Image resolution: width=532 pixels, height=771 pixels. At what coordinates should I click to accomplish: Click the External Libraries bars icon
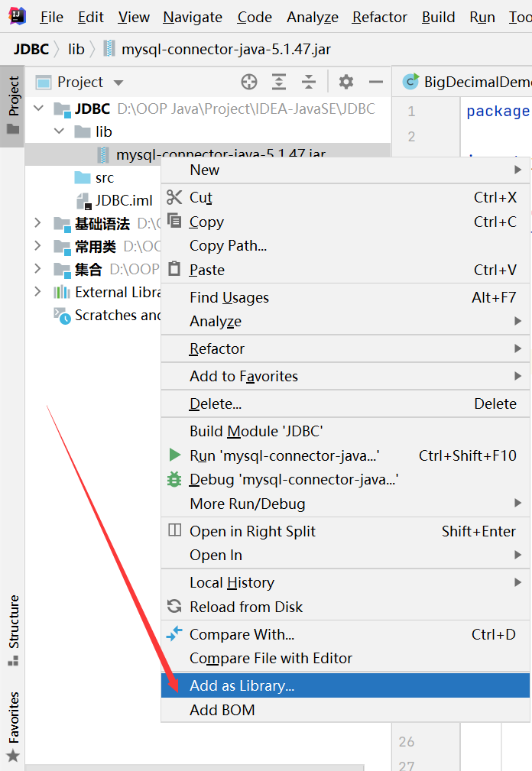[61, 292]
